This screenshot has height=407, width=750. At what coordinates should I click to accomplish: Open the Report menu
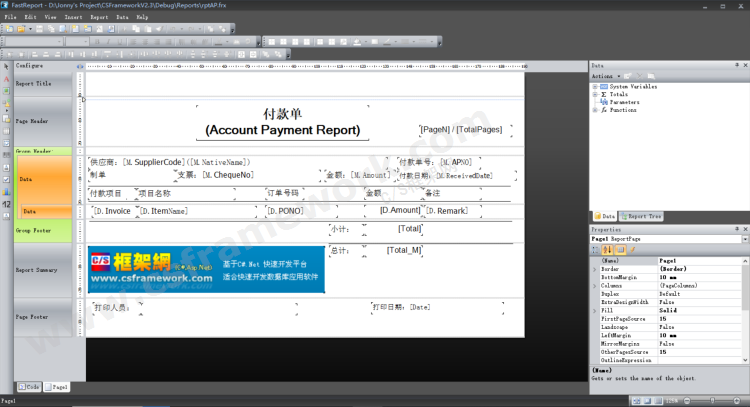pos(99,17)
